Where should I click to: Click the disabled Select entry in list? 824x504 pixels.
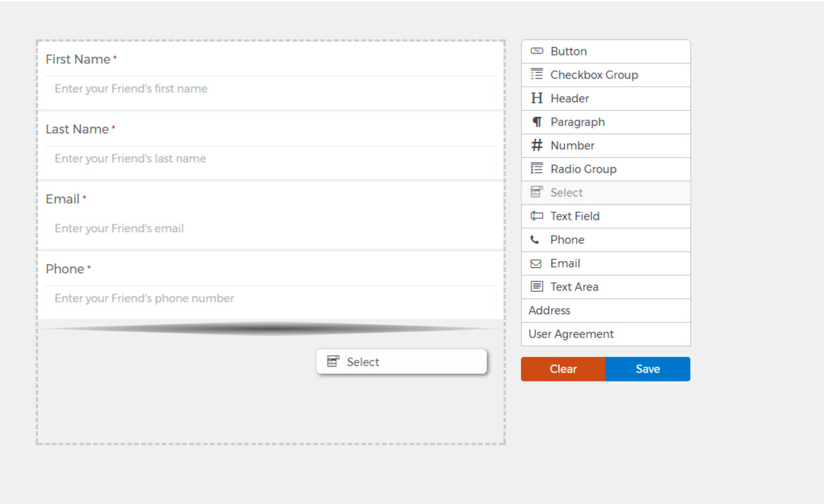pyautogui.click(x=605, y=193)
